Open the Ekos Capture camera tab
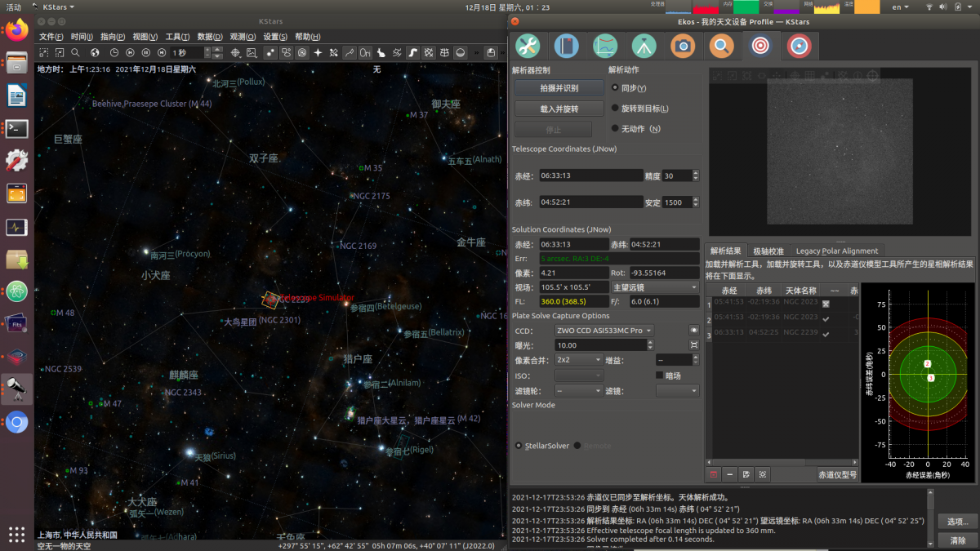980x551 pixels. tap(683, 46)
